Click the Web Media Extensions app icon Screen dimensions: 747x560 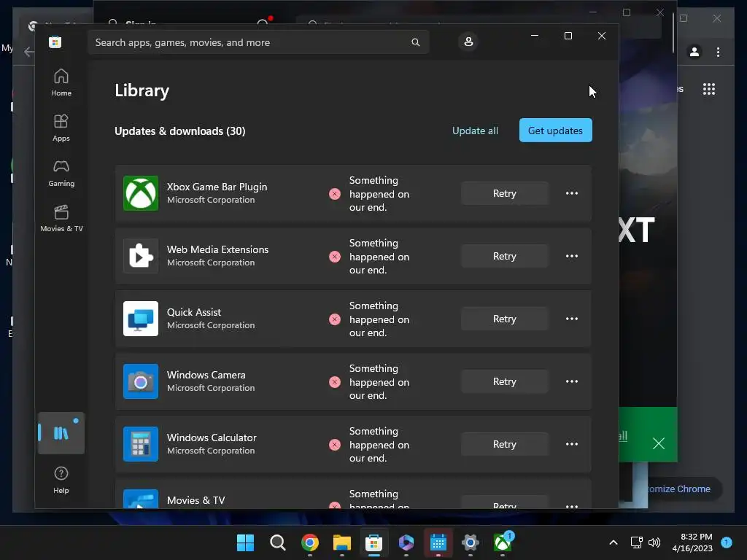click(x=141, y=256)
